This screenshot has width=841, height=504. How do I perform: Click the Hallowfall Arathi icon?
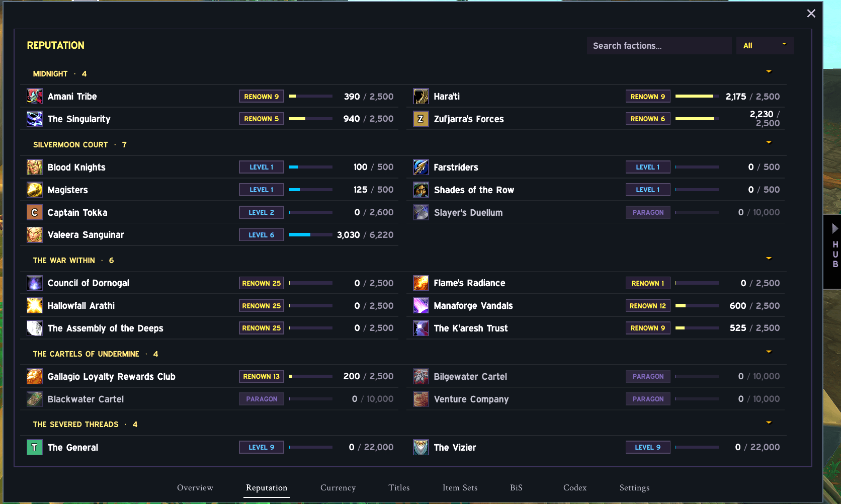(35, 305)
